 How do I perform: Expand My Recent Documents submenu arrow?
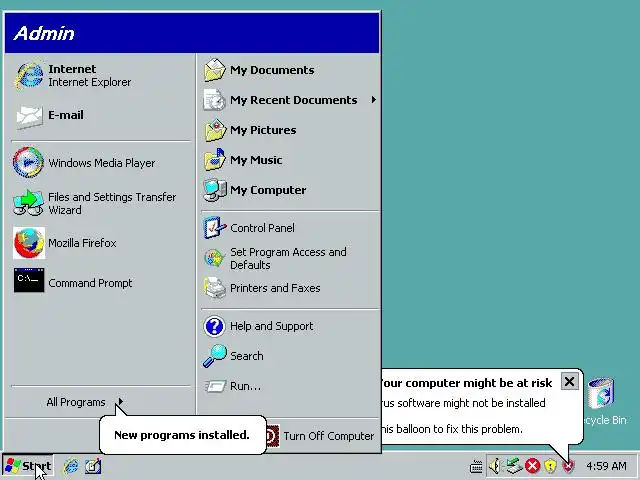click(373, 100)
